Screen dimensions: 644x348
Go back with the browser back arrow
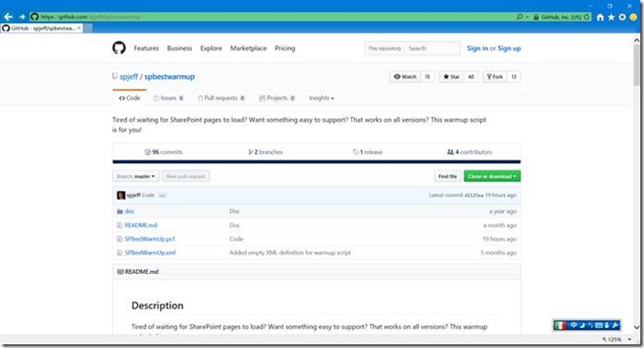click(x=8, y=16)
